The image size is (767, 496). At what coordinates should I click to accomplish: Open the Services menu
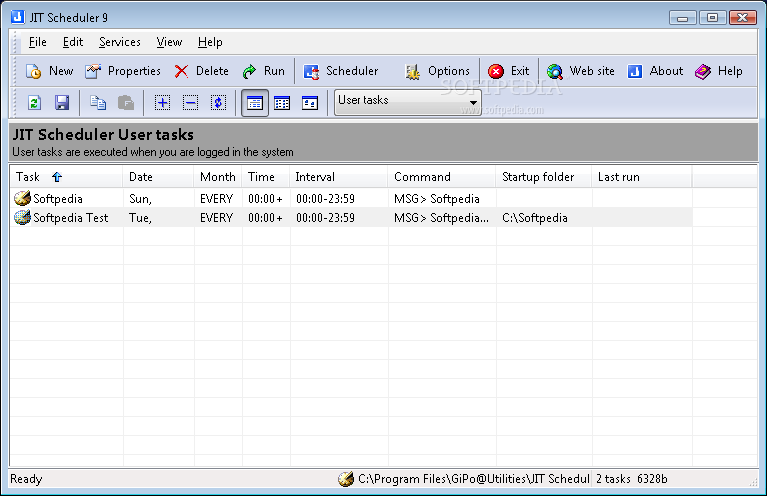[120, 42]
